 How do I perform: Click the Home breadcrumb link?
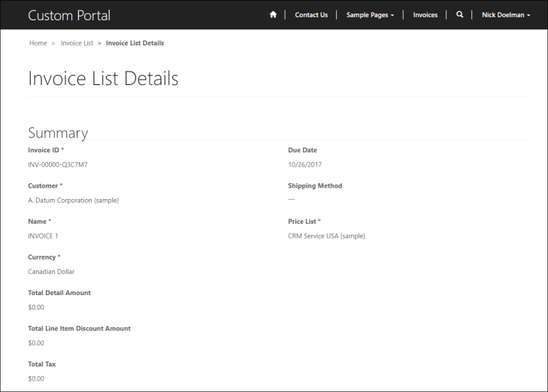tap(38, 44)
